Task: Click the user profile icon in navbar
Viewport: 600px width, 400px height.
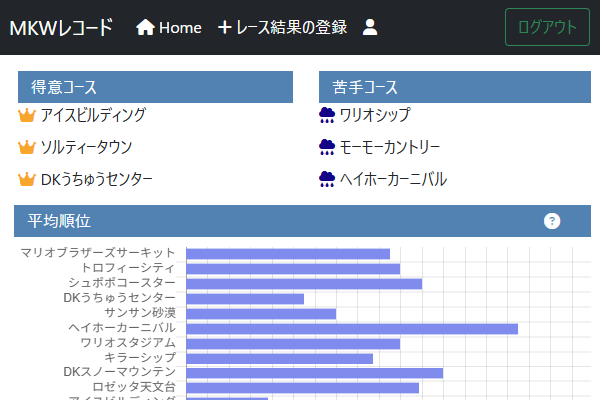Action: pos(370,27)
